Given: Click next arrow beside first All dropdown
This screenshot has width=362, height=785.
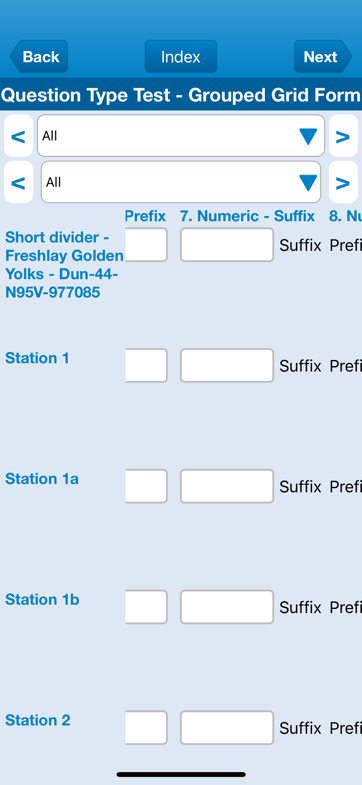Looking at the screenshot, I should (343, 136).
